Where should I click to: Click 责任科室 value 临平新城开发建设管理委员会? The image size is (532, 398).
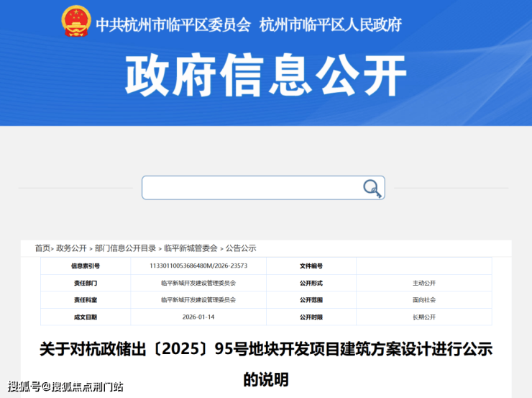pos(198,300)
